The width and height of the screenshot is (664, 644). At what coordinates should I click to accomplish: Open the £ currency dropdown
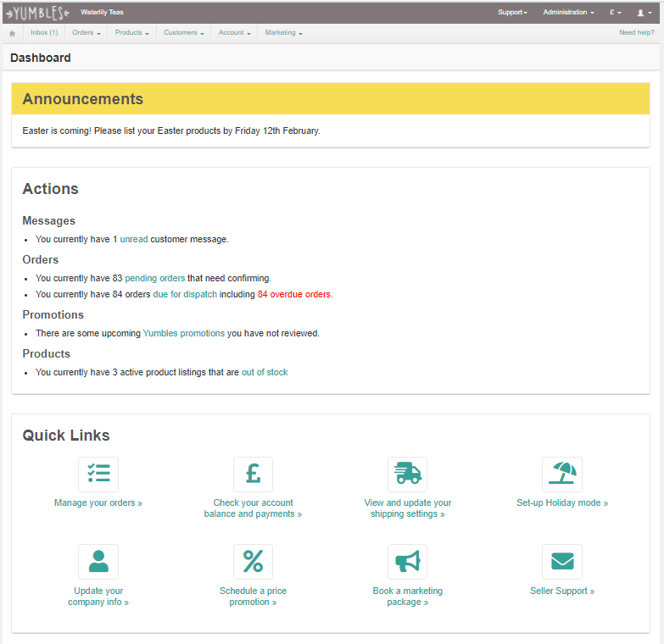coord(616,12)
